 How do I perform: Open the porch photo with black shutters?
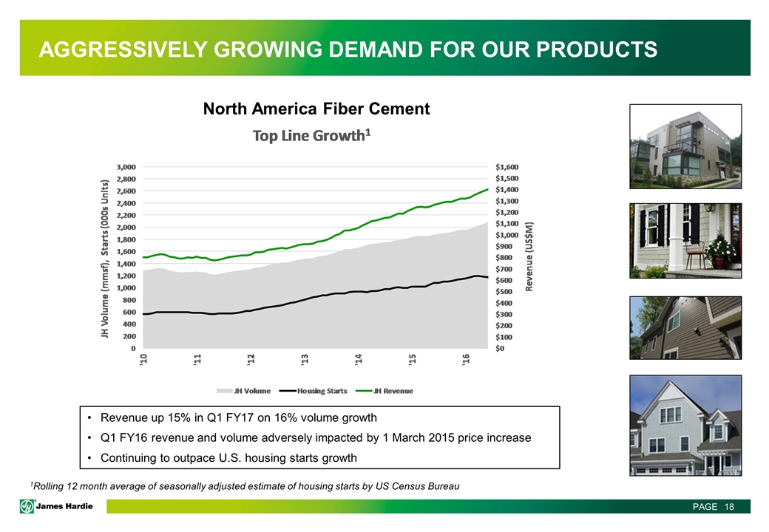[685, 241]
